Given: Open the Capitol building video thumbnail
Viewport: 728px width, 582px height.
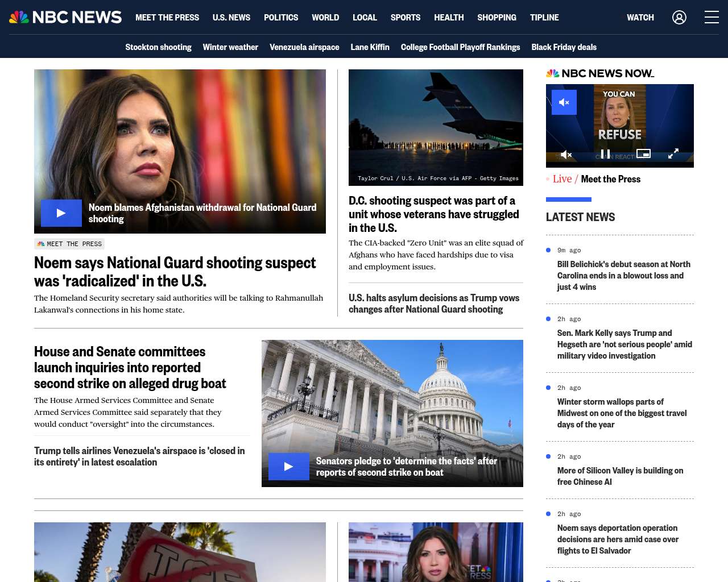Looking at the screenshot, I should tap(392, 413).
